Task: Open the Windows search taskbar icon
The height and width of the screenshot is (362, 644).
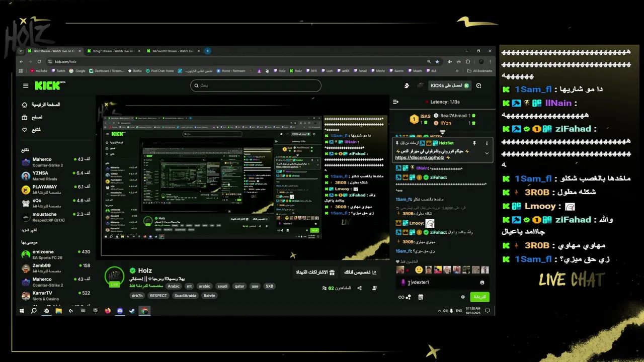Action: tap(34, 311)
